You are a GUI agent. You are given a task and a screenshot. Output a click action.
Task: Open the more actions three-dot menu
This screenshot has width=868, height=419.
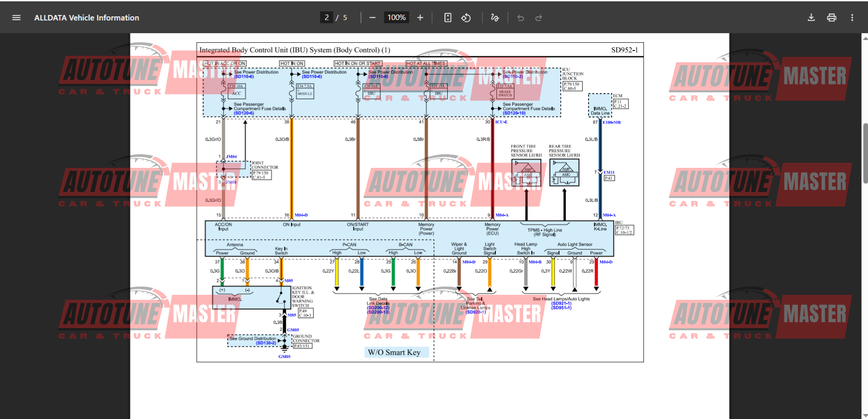pyautogui.click(x=852, y=18)
